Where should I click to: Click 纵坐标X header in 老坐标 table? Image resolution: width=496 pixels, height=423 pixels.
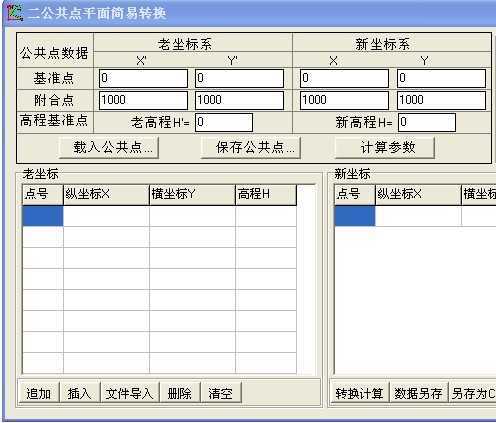106,194
